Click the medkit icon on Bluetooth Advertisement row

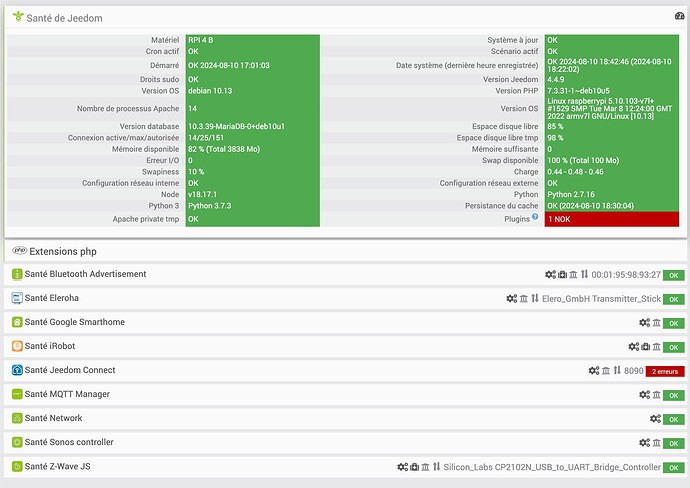point(562,275)
